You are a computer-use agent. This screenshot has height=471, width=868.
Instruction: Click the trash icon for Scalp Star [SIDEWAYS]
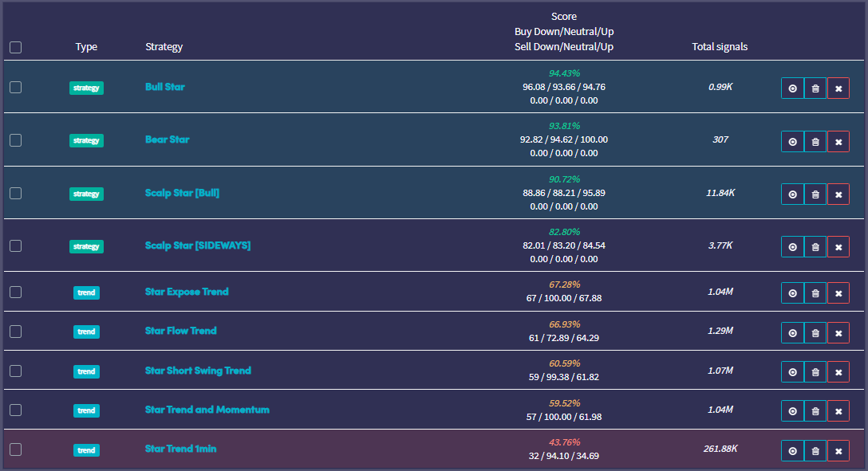tap(815, 246)
